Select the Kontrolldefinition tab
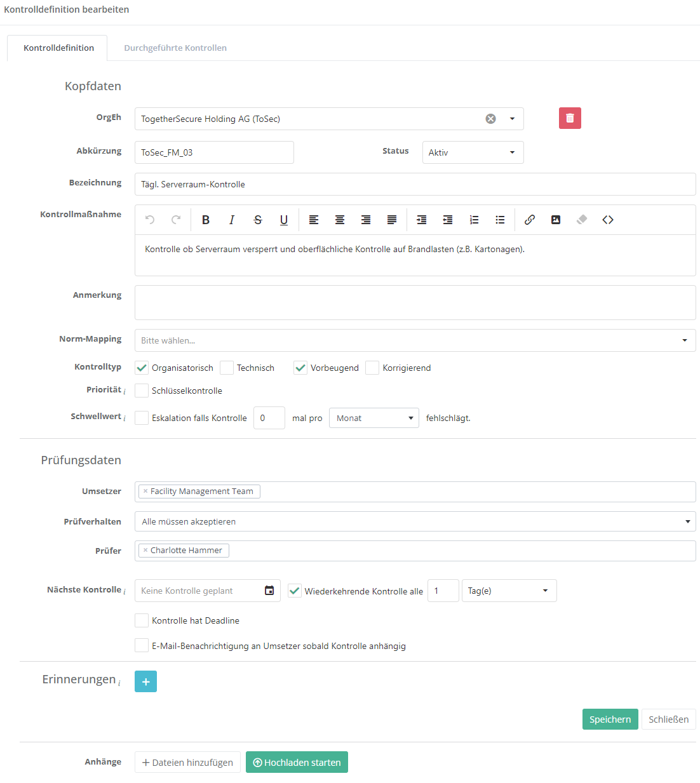Viewport: 700px width, 783px height. click(58, 48)
